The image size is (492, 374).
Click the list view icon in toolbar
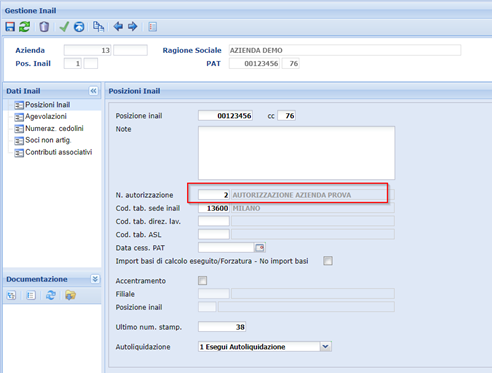pyautogui.click(x=153, y=27)
